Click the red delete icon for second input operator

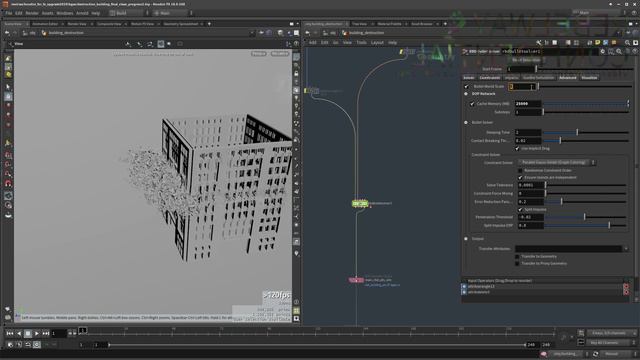pos(626,292)
